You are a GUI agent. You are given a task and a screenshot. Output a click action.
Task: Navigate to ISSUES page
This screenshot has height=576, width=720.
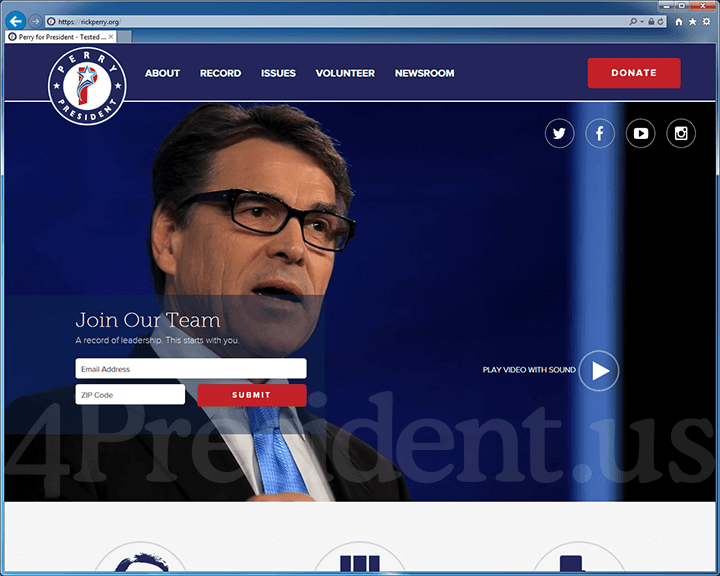click(278, 73)
